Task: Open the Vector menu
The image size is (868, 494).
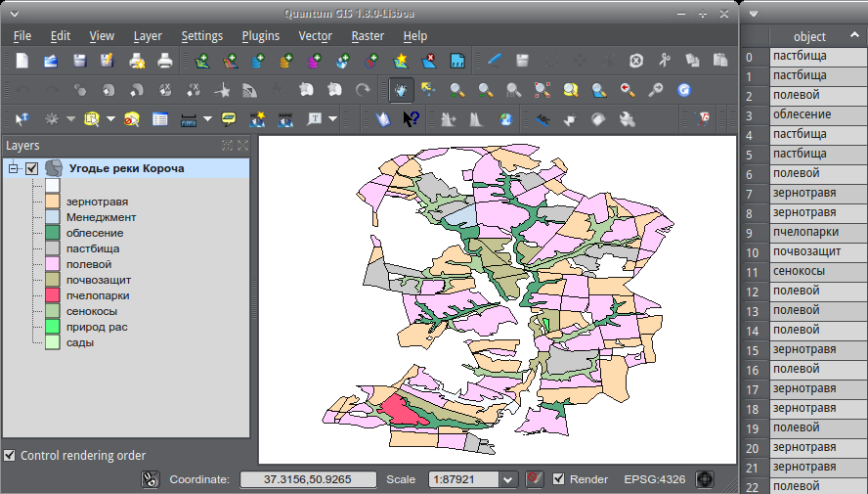Action: click(315, 36)
